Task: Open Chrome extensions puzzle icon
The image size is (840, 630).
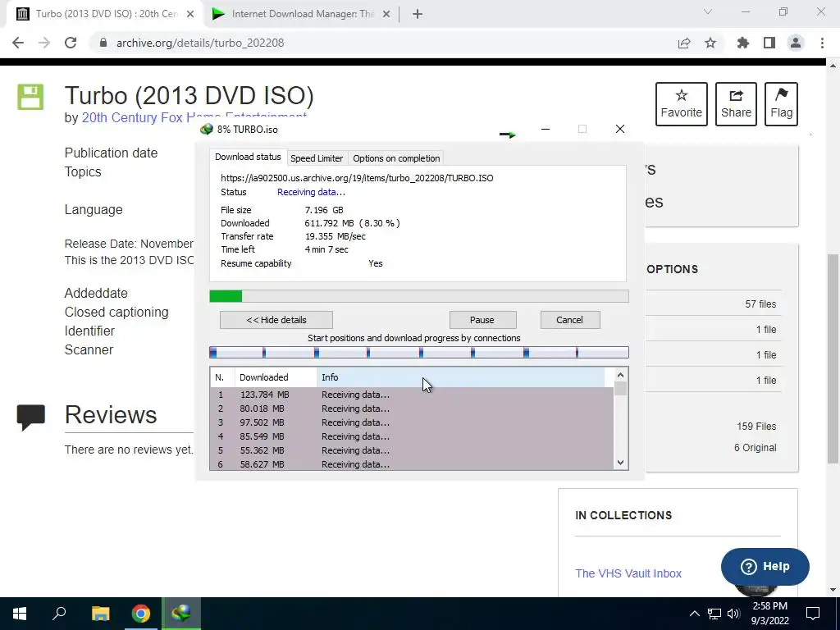Action: (x=742, y=43)
